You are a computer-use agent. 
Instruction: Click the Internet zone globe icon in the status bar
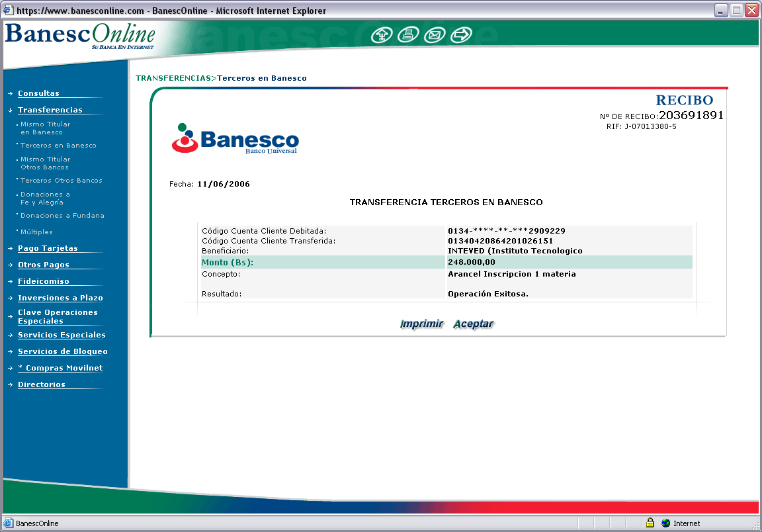(x=666, y=523)
